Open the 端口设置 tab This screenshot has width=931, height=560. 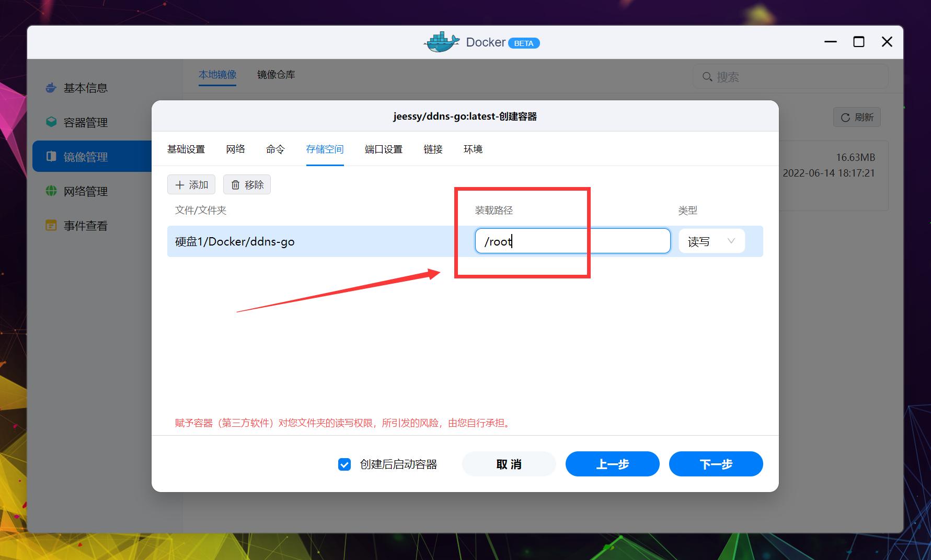point(383,149)
